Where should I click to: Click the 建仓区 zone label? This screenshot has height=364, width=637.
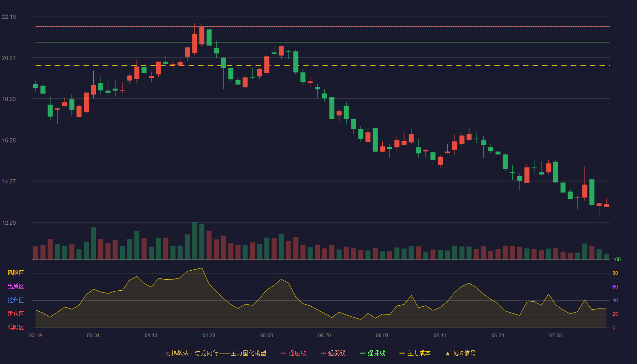(x=15, y=314)
